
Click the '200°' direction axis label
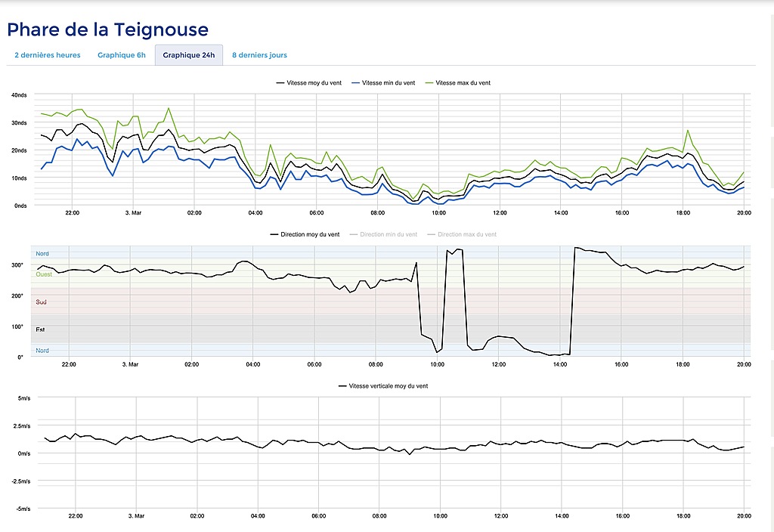pyautogui.click(x=17, y=295)
